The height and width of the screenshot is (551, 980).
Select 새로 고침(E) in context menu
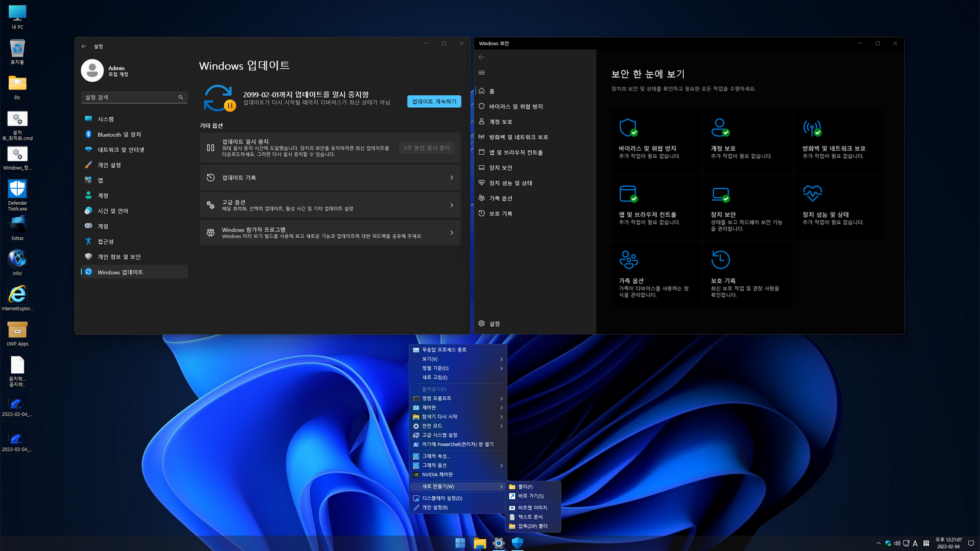click(458, 377)
